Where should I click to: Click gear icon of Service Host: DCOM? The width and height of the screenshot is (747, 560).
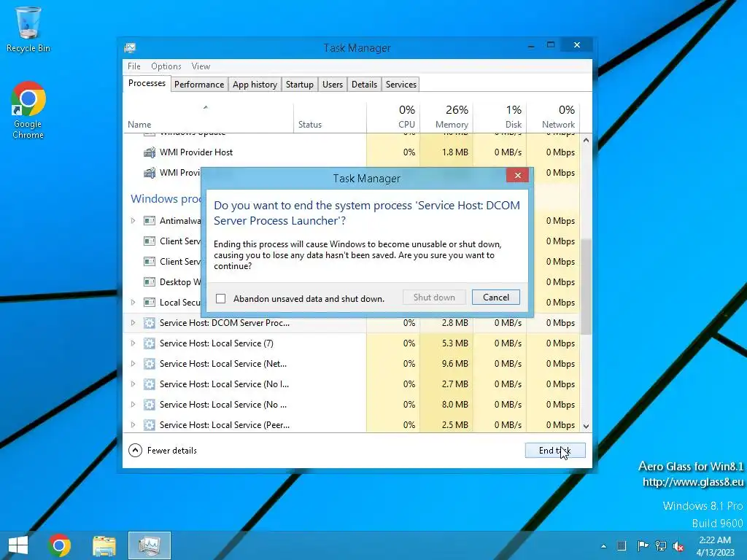(x=150, y=323)
